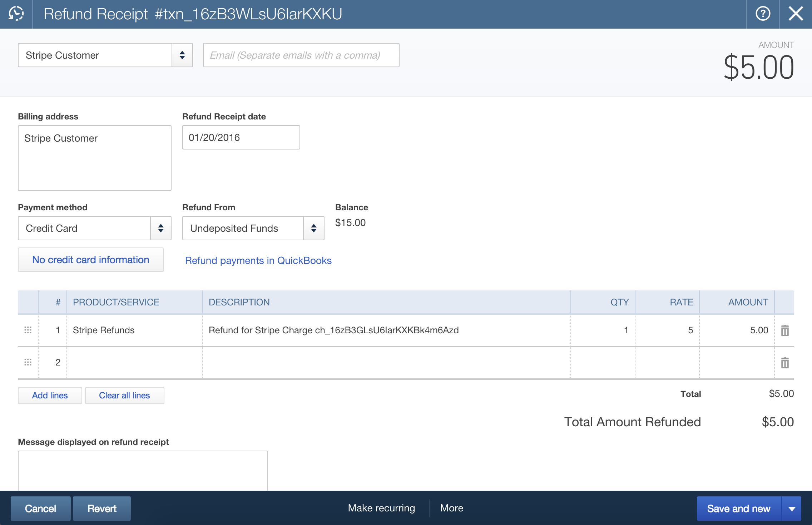Click the empty Description cell in line 2
This screenshot has width=812, height=525.
(x=387, y=362)
